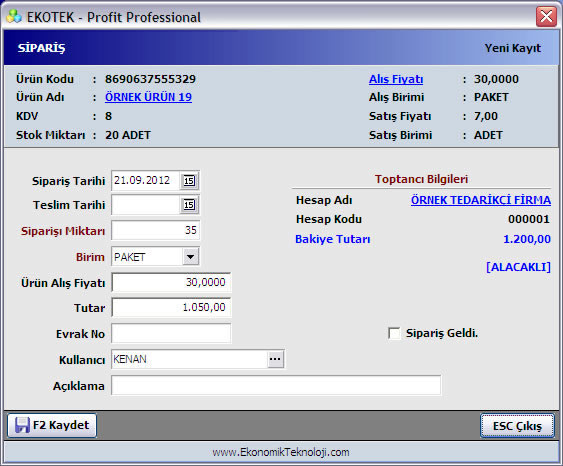563x466 pixels.
Task: Tick the Sipariş Geldi checkbox
Action: (x=394, y=333)
